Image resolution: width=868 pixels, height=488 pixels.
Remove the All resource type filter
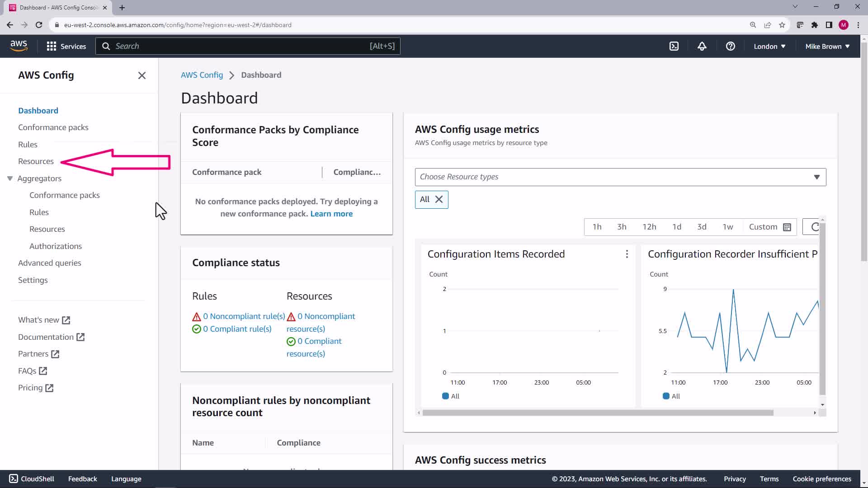click(x=439, y=199)
